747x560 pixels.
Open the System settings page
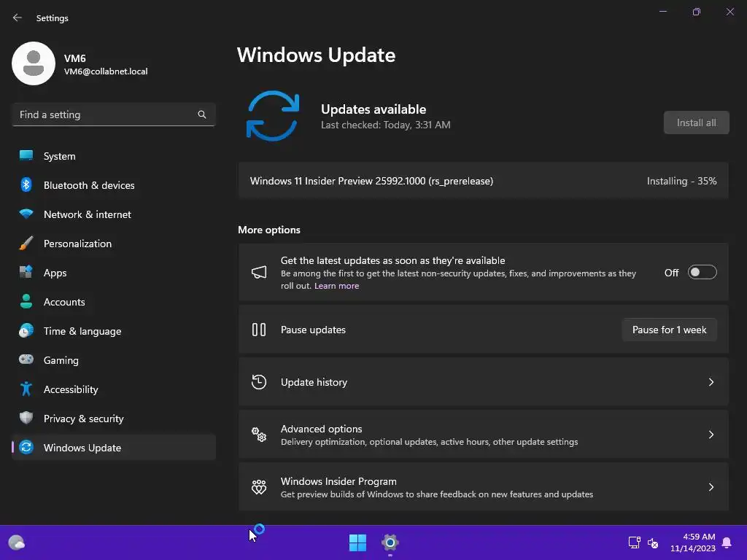113,156
